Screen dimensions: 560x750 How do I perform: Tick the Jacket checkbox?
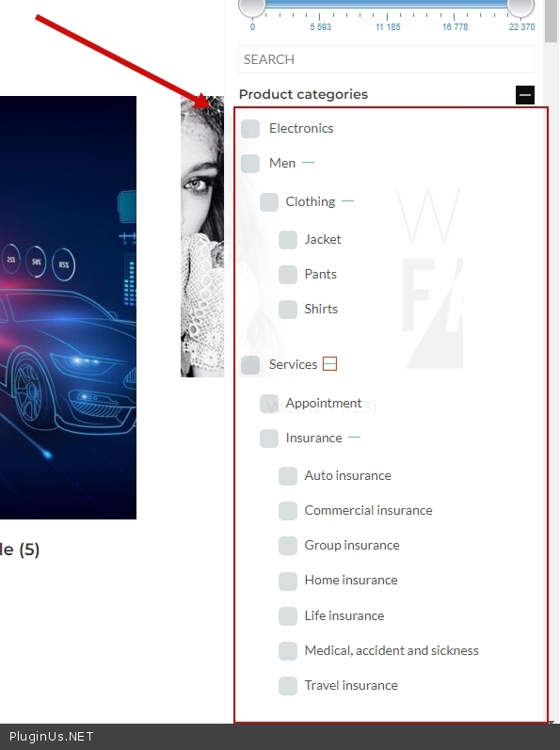click(x=288, y=240)
